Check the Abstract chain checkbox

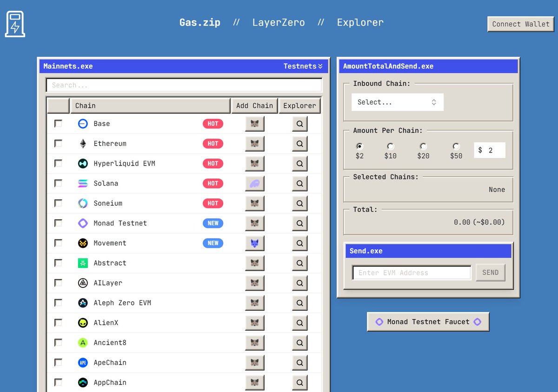coord(58,263)
